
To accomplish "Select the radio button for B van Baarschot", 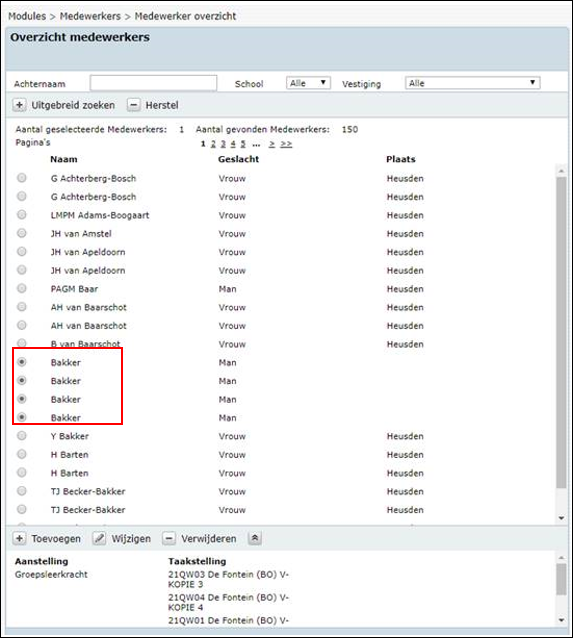I will [x=22, y=343].
